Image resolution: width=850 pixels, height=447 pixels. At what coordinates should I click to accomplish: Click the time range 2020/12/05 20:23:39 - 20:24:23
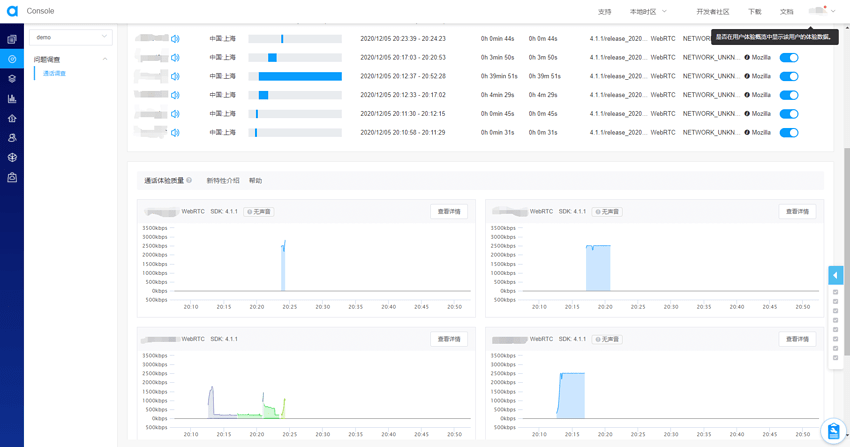coord(403,39)
